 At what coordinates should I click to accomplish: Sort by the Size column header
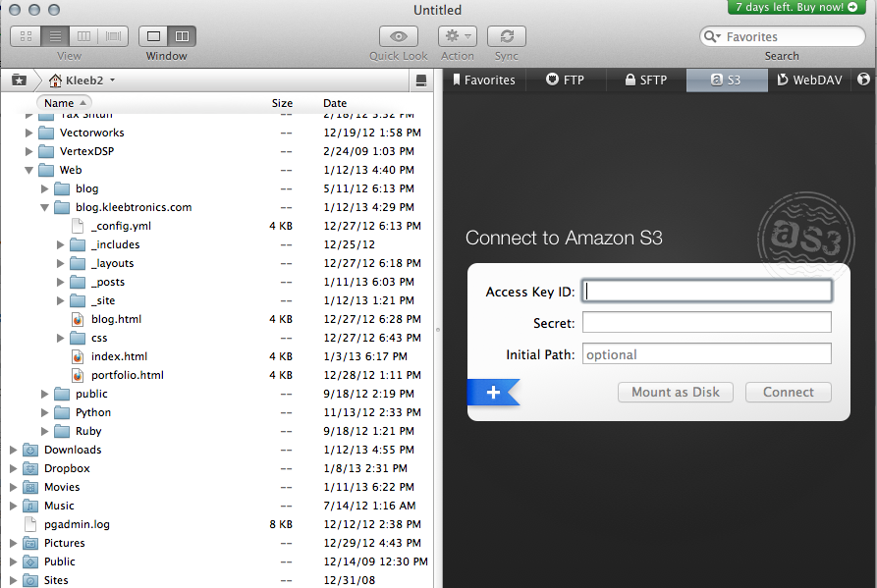(x=282, y=103)
